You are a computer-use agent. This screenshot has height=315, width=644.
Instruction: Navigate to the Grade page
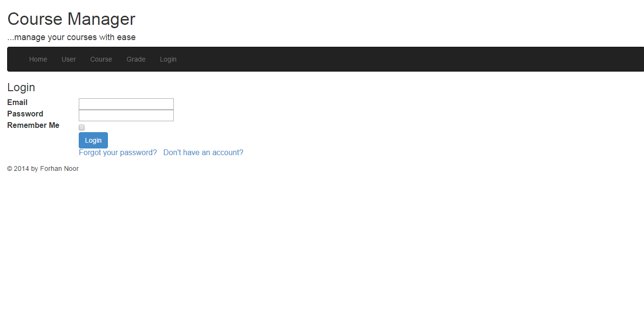[136, 59]
